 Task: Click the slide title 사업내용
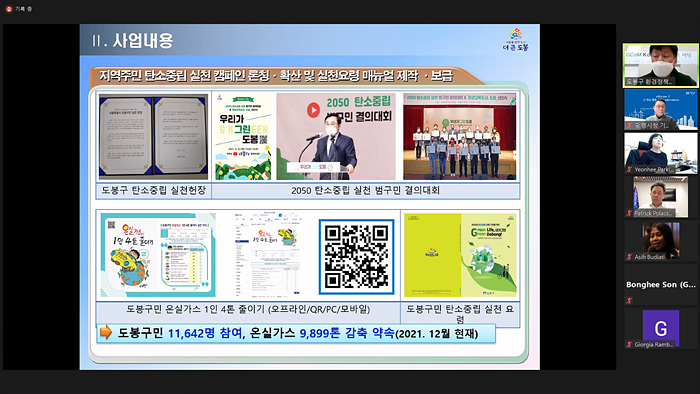pos(142,41)
